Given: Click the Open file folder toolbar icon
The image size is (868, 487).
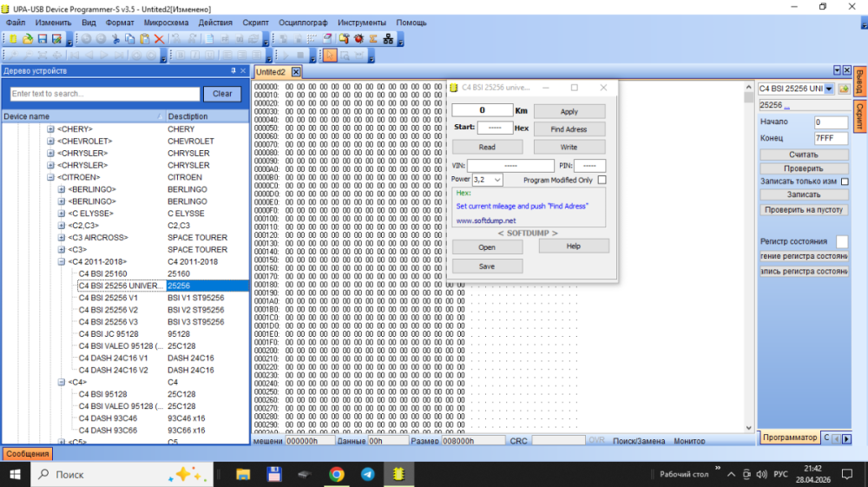Looking at the screenshot, I should pos(28,39).
